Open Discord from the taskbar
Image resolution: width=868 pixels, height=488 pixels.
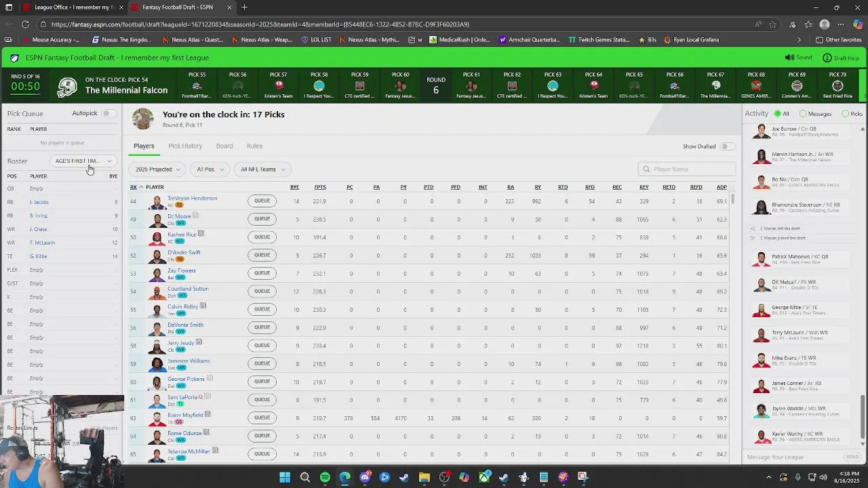click(x=365, y=477)
